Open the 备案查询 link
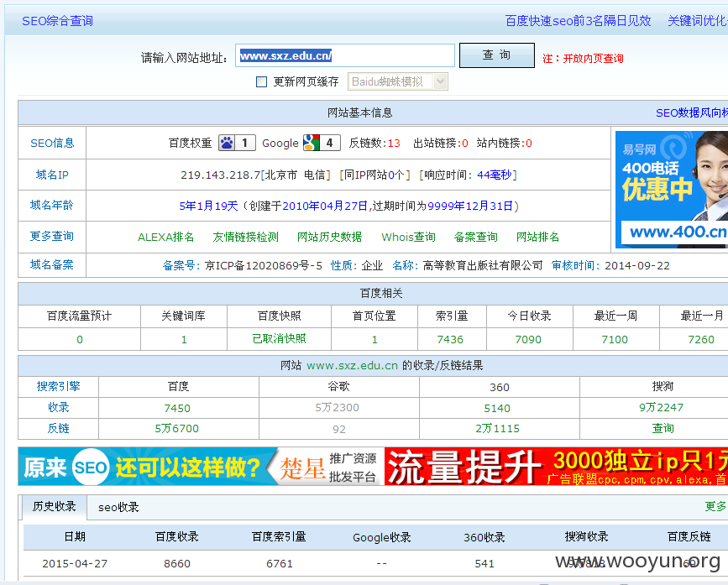The image size is (728, 585). click(x=476, y=237)
